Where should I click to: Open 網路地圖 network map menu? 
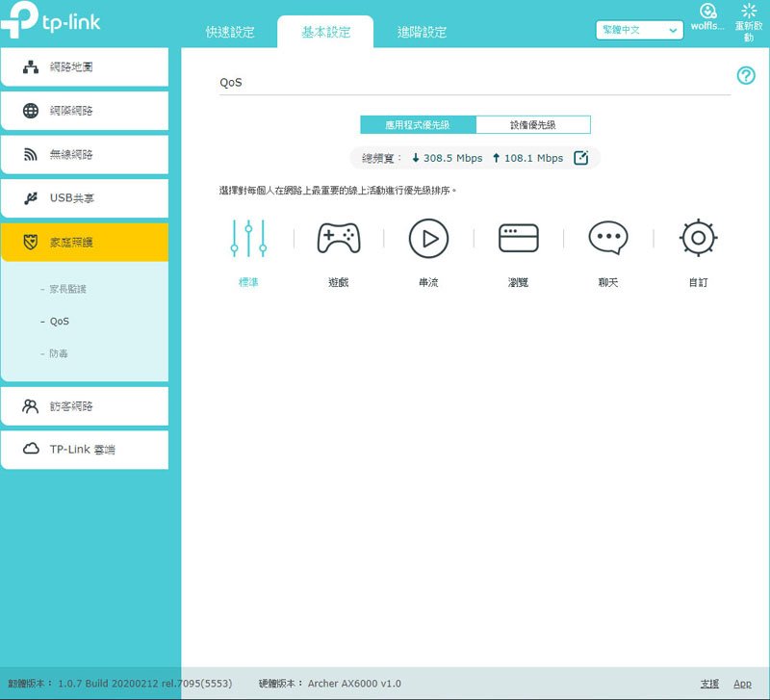[85, 66]
